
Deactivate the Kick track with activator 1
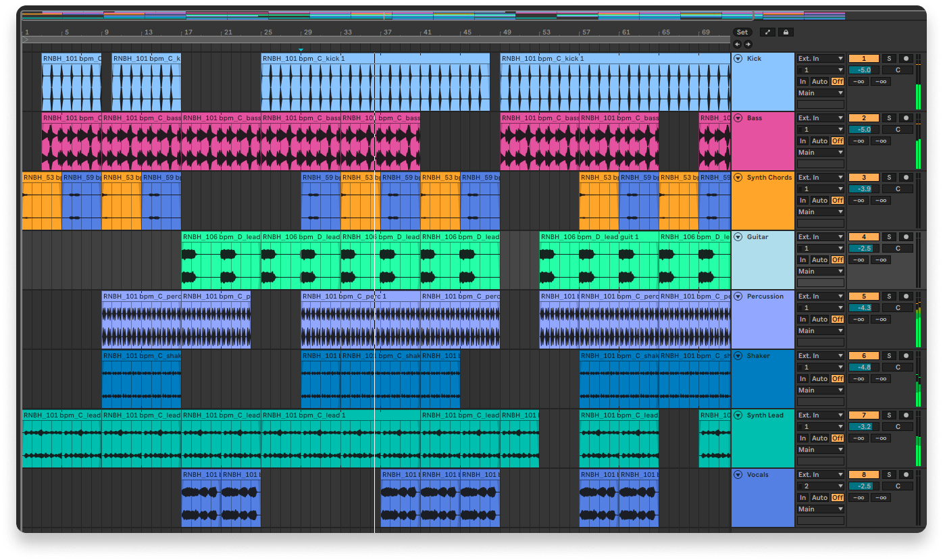point(864,59)
